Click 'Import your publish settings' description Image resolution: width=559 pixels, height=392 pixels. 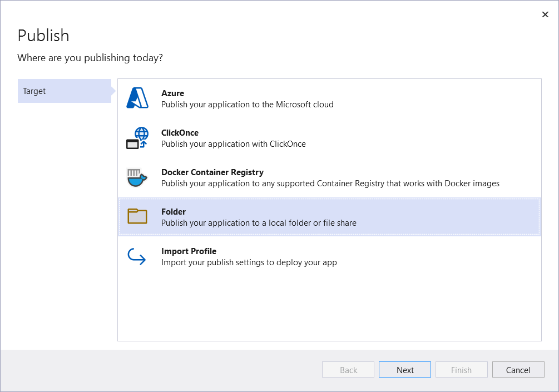click(x=249, y=262)
